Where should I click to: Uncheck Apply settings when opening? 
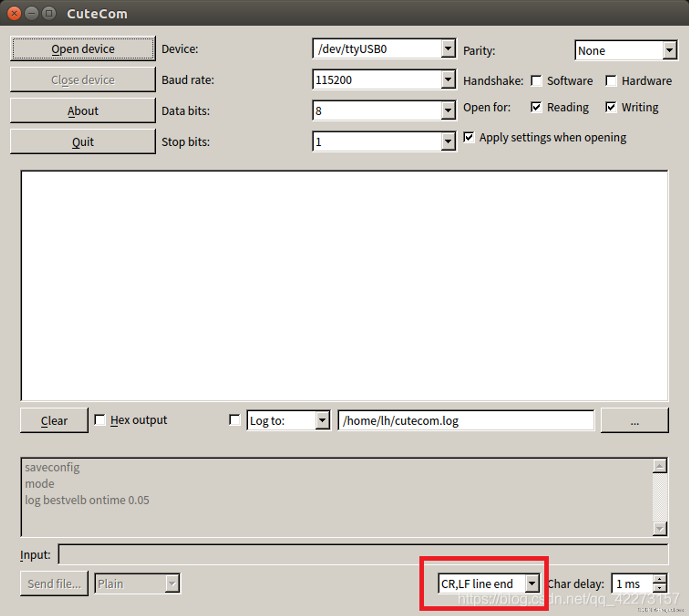469,137
